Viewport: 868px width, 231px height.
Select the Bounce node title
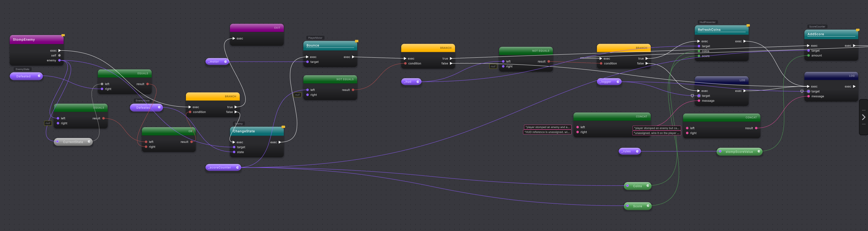(313, 46)
